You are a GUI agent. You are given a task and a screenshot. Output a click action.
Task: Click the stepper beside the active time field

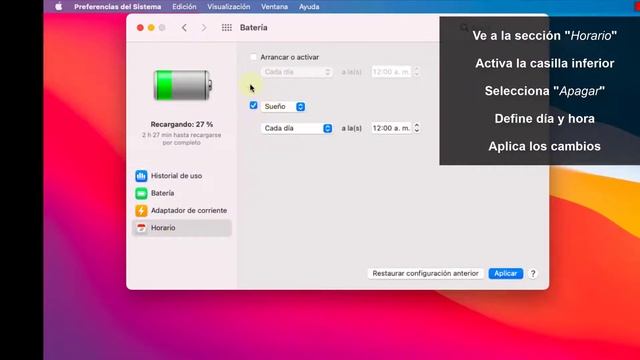[x=416, y=128]
